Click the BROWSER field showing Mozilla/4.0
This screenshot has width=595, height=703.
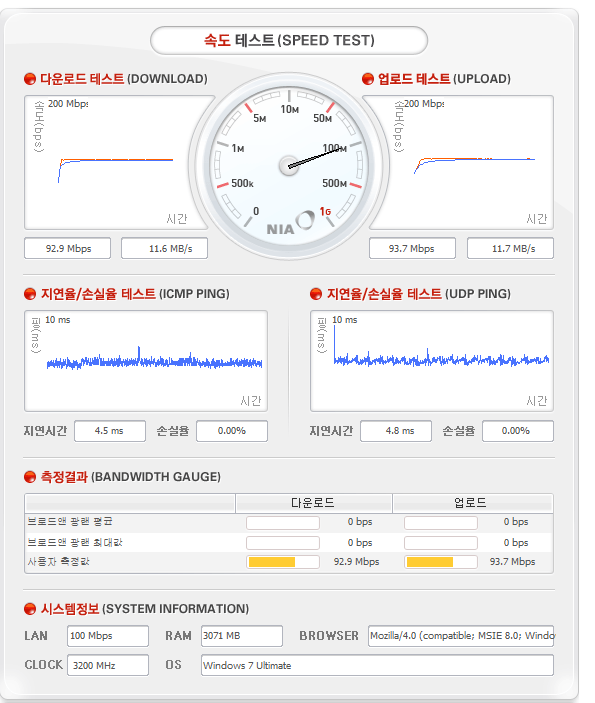461,636
